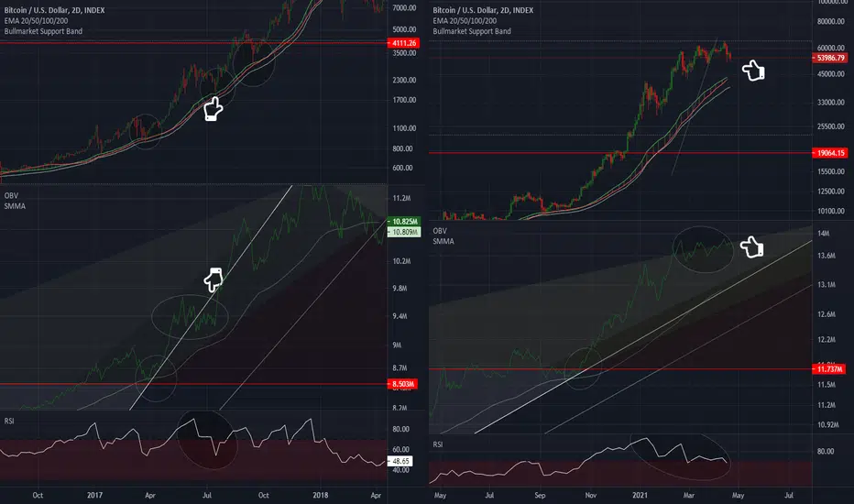Open EMA 20/50/100/200 indicator legend on right chart

465,21
